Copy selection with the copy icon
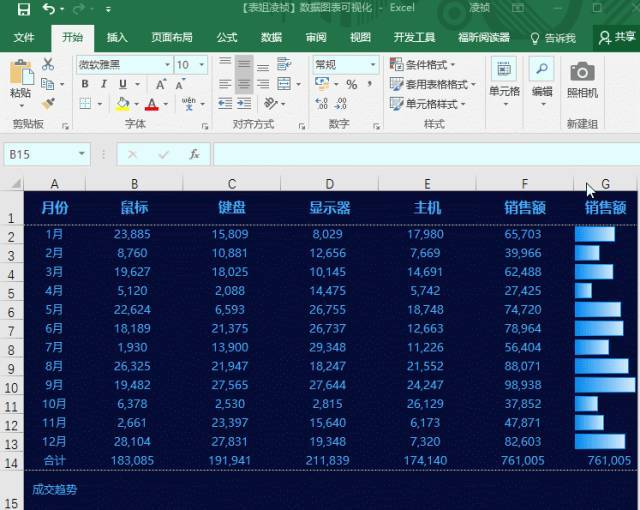 pyautogui.click(x=48, y=84)
